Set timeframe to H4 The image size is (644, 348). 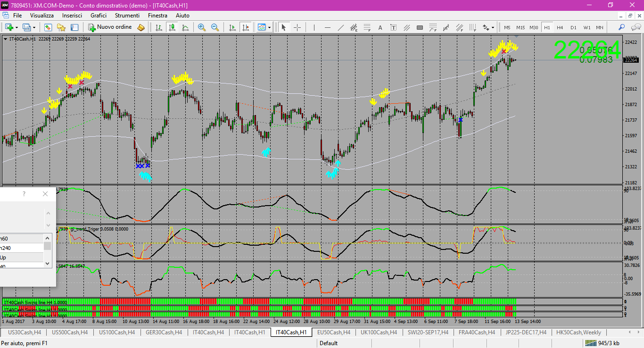[x=560, y=27]
